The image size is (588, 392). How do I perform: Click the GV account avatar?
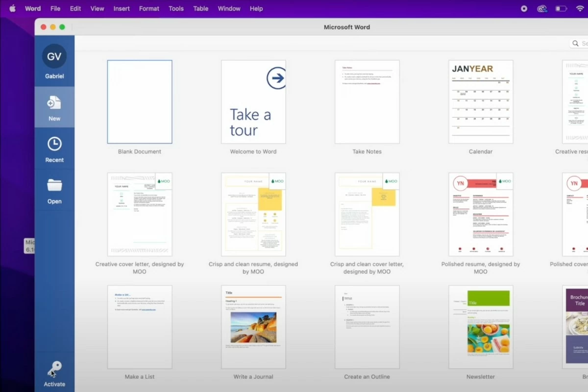54,56
